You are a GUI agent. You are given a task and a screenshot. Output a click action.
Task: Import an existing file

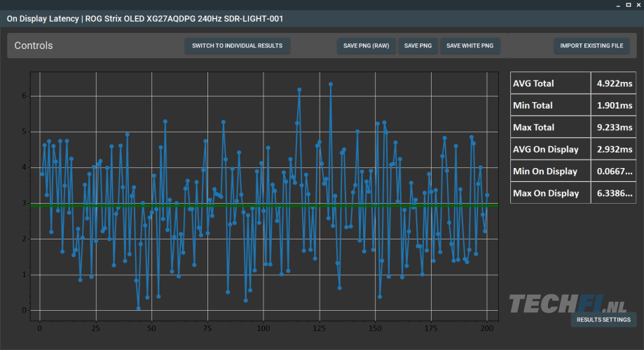[591, 45]
